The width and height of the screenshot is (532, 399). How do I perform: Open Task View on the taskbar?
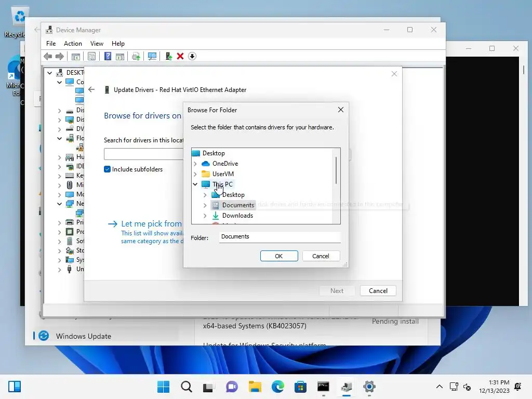(x=208, y=387)
